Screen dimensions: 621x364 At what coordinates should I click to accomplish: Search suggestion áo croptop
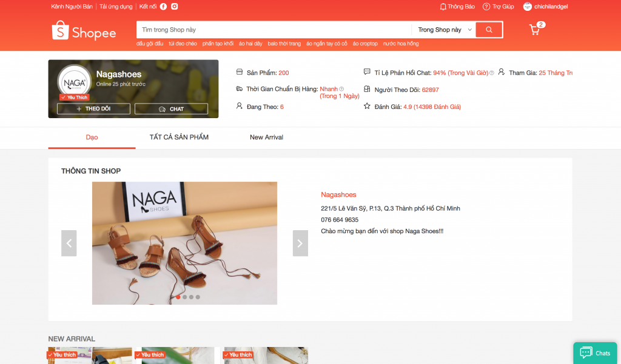pyautogui.click(x=364, y=44)
